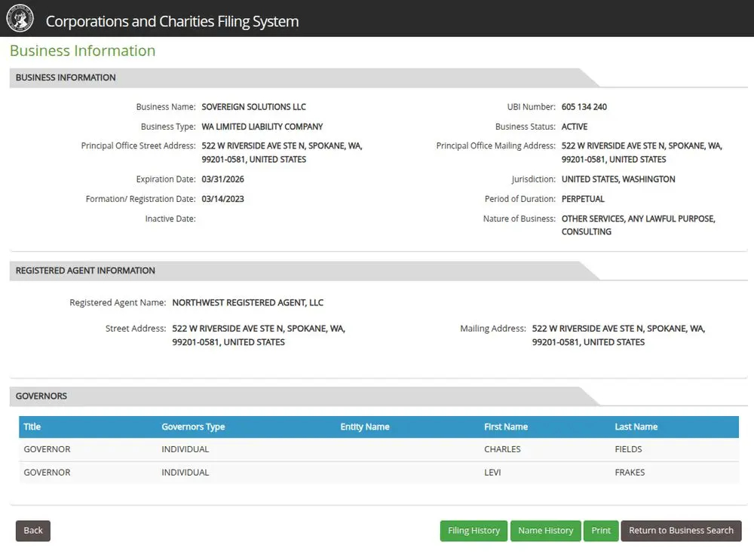
Task: Click the Print button
Action: [601, 531]
